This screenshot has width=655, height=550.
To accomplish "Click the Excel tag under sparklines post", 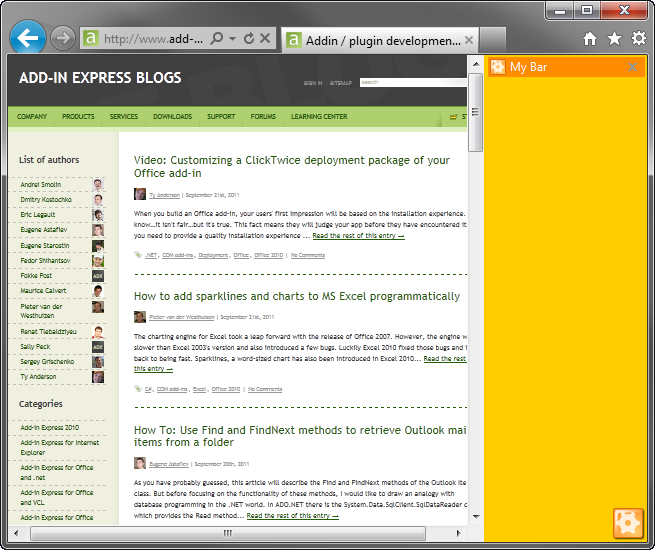I will click(199, 389).
